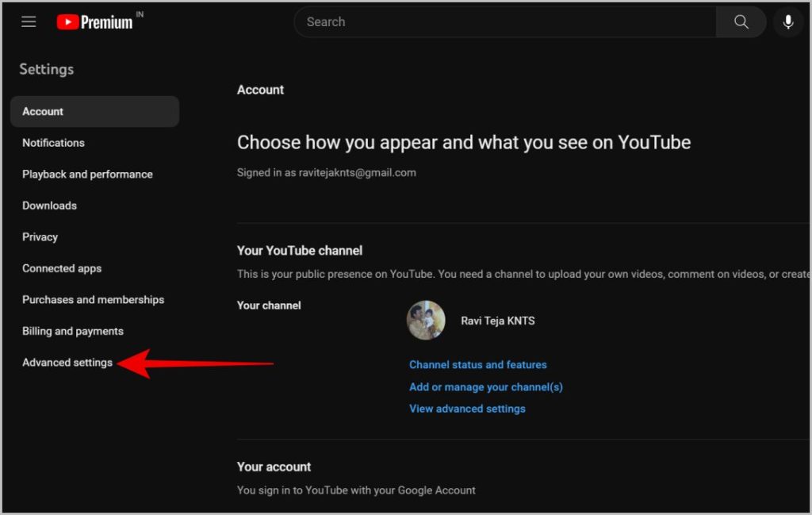This screenshot has width=812, height=515.
Task: Click the Your account heading
Action: (x=274, y=467)
